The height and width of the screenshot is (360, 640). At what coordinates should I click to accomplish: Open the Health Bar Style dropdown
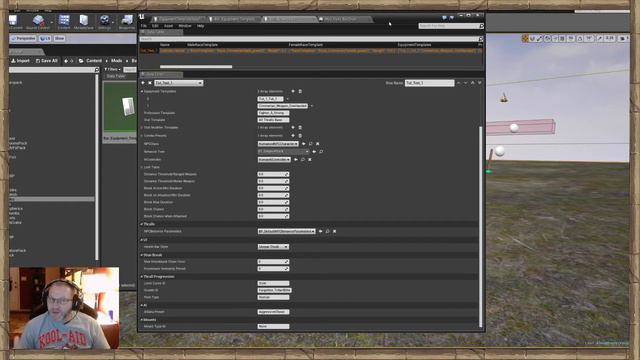pos(273,247)
